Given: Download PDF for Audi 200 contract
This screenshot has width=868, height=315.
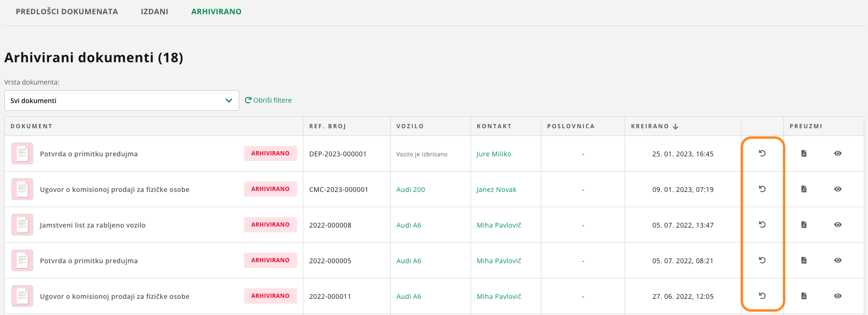Looking at the screenshot, I should tap(804, 189).
